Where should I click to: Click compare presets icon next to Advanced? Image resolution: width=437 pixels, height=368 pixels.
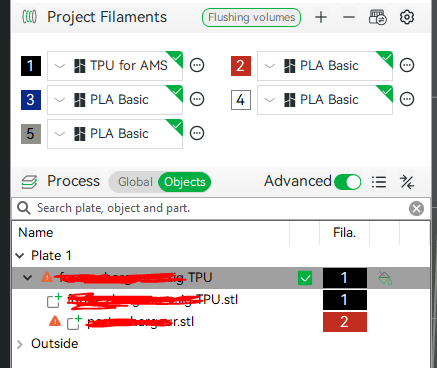click(407, 182)
